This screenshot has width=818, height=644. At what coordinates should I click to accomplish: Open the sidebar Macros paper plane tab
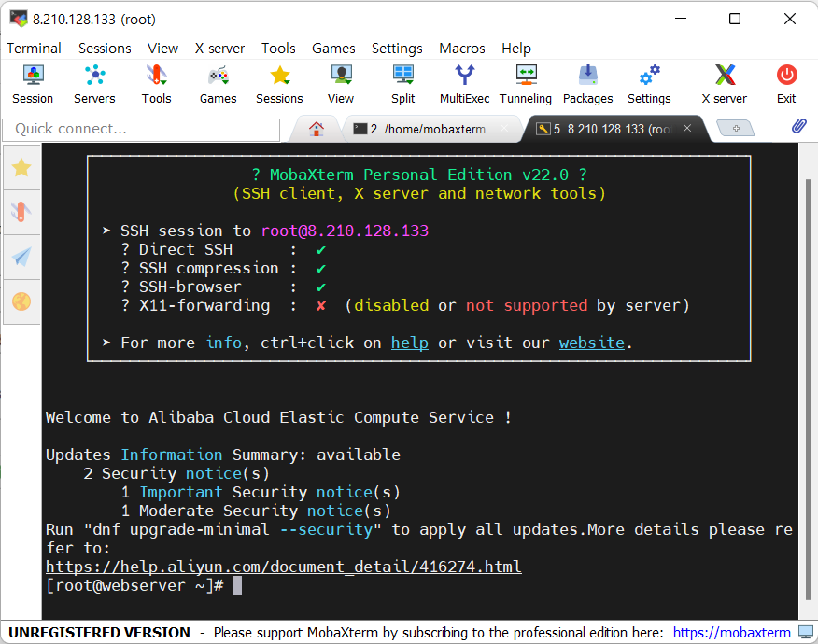point(21,257)
